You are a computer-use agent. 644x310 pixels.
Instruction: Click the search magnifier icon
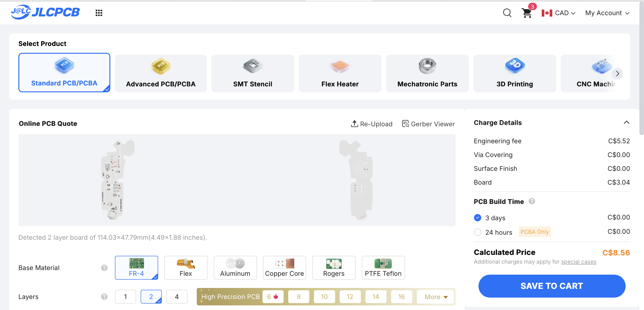point(507,13)
